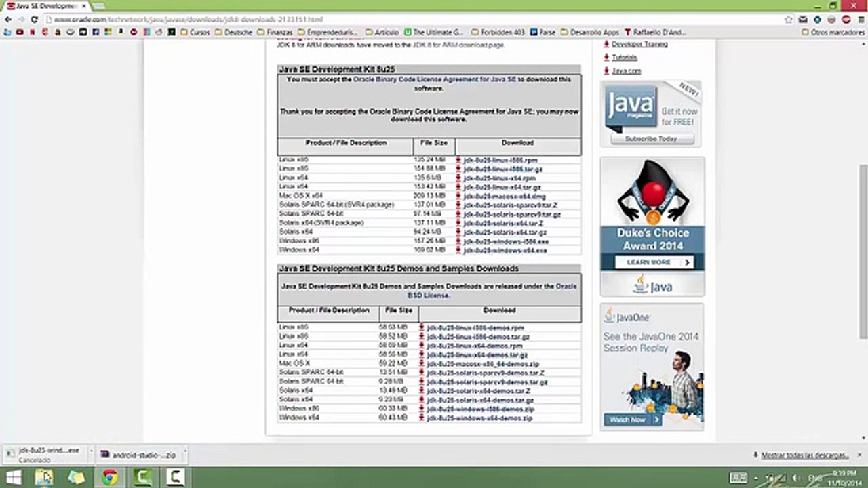
Task: Download jdk-8u25-macosx-x86_64-demos.zip
Action: click(x=483, y=364)
